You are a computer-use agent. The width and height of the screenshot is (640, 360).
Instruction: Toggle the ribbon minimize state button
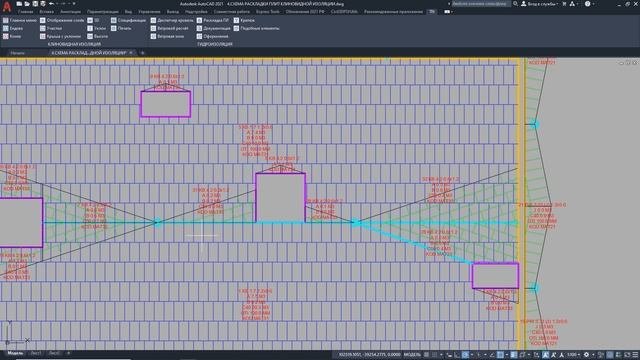pos(447,12)
